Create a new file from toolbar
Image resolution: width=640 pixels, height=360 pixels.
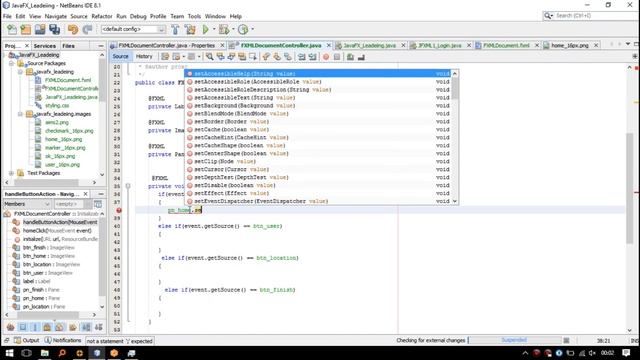(12, 29)
